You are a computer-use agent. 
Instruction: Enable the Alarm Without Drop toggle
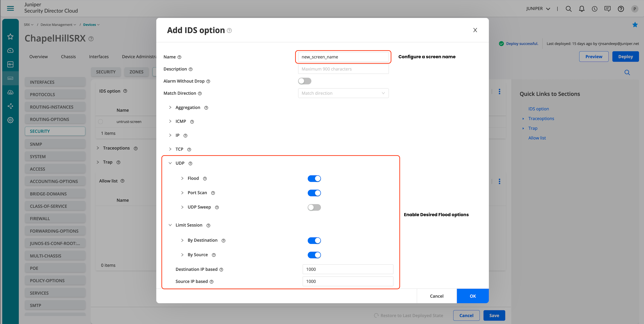[304, 81]
